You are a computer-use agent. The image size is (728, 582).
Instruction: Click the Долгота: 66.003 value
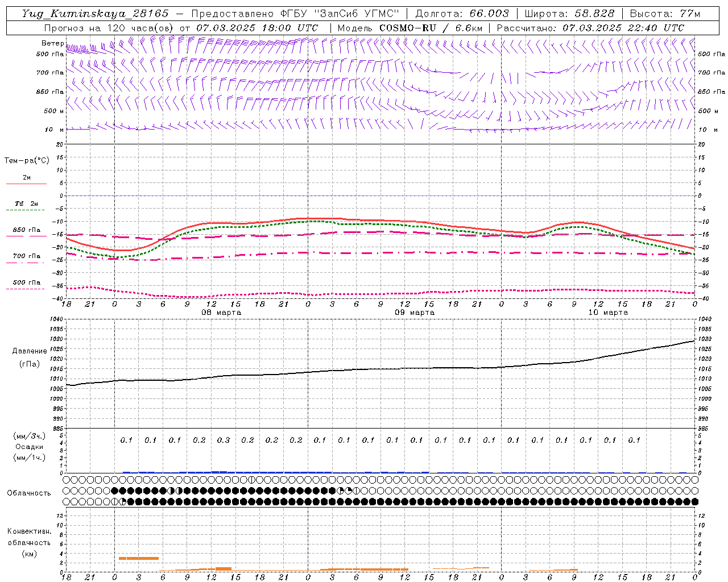(x=462, y=14)
